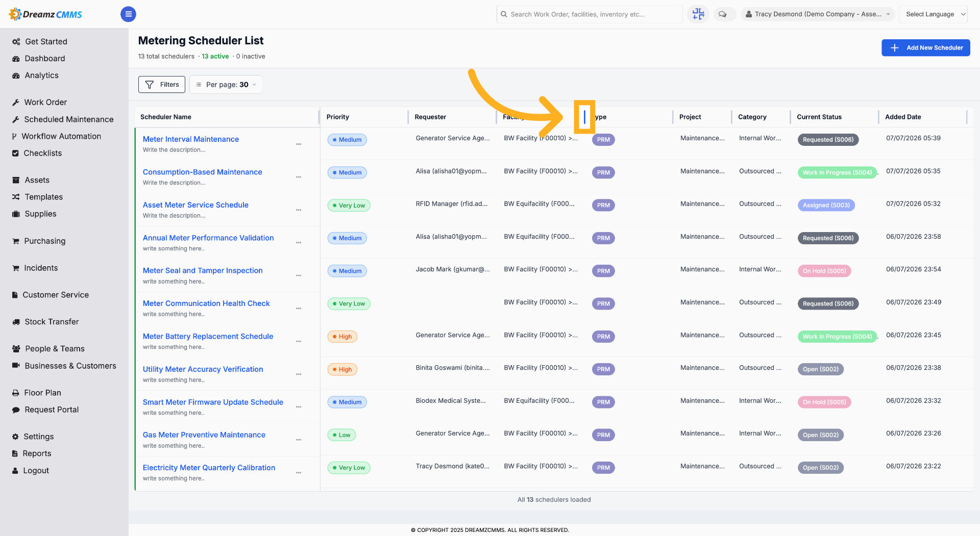Click the Purchasing cart icon
This screenshot has height=536, width=980.
(16, 241)
